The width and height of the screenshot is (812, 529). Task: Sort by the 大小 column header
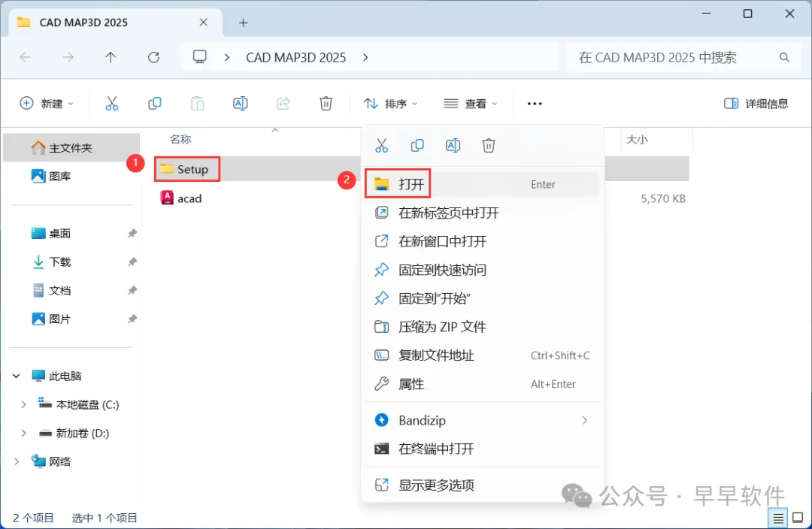coord(637,139)
